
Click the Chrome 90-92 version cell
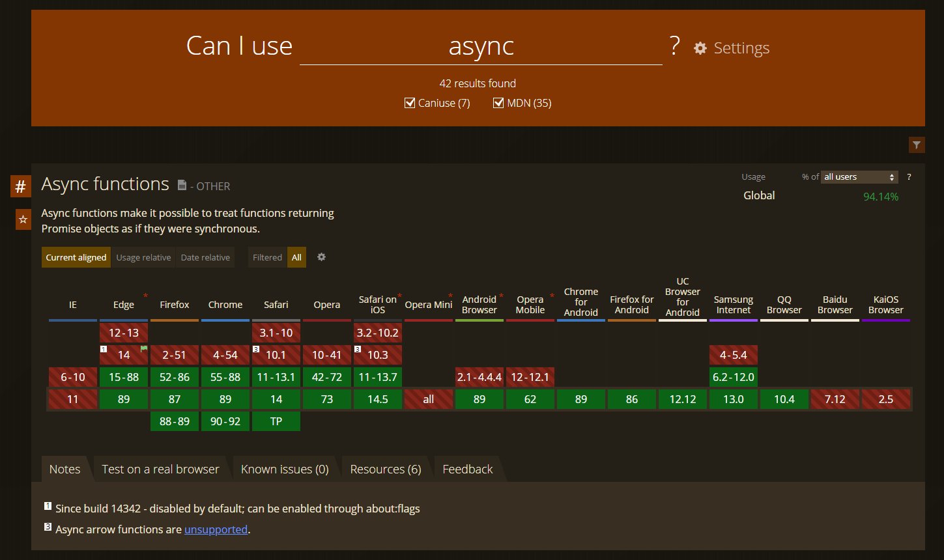(225, 421)
